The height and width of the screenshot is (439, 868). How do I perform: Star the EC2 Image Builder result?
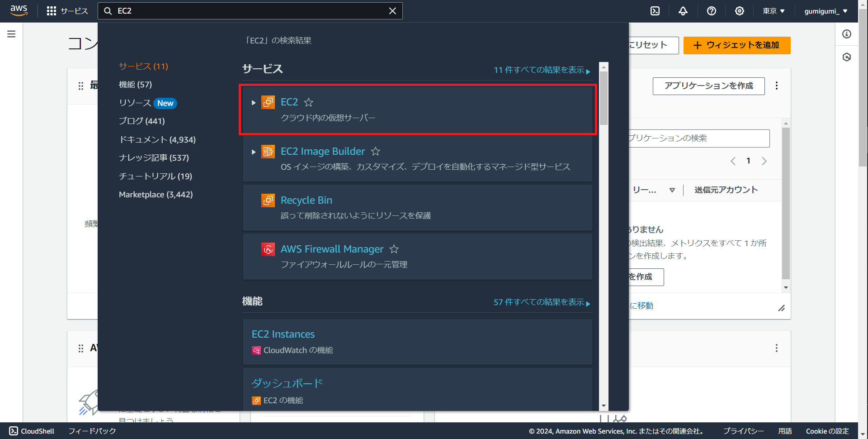tap(376, 152)
